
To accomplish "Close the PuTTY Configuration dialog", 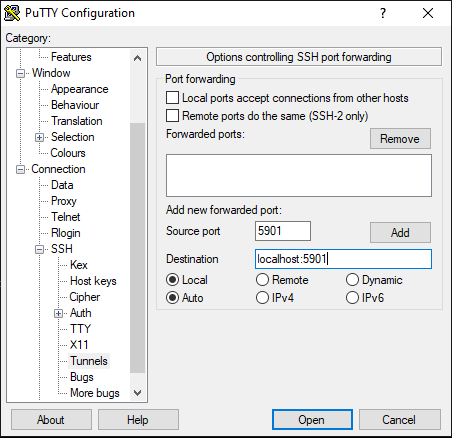I will [x=428, y=13].
